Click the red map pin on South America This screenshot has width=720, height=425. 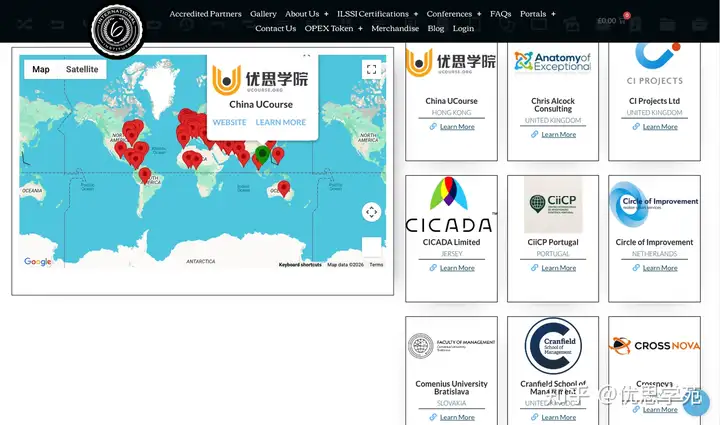tap(145, 176)
